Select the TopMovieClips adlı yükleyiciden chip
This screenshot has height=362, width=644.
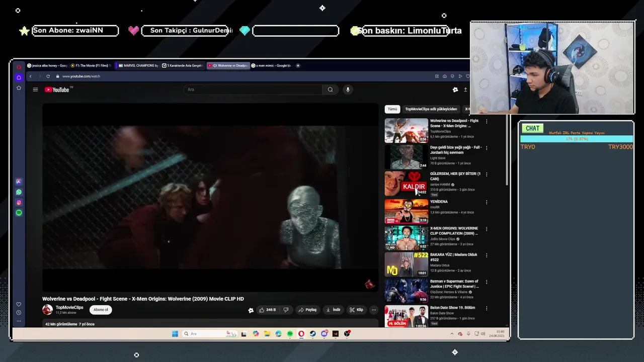point(431,109)
